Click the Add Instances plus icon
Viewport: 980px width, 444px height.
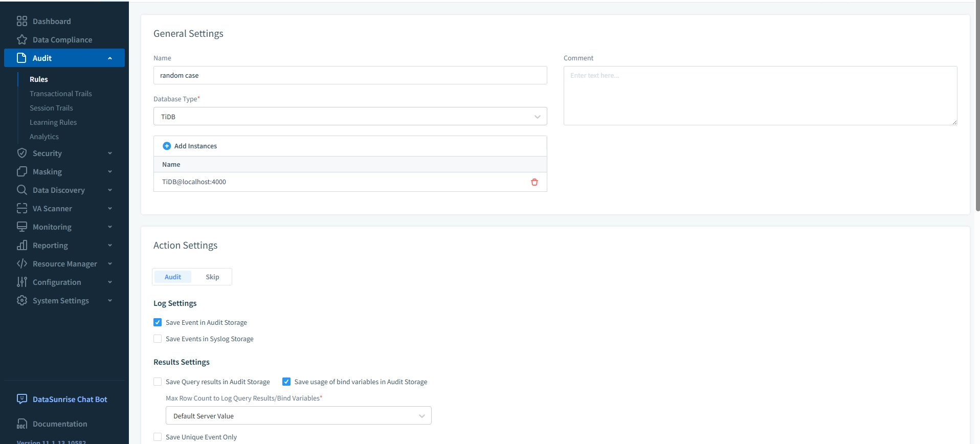tap(167, 146)
